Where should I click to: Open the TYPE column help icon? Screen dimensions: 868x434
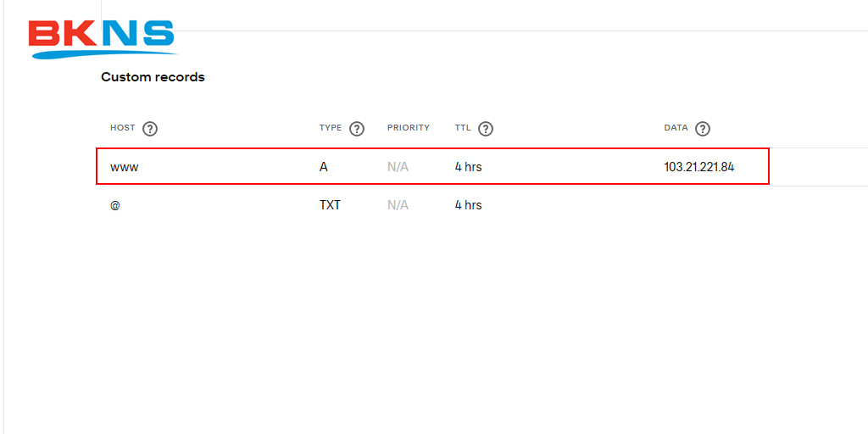[x=357, y=129]
